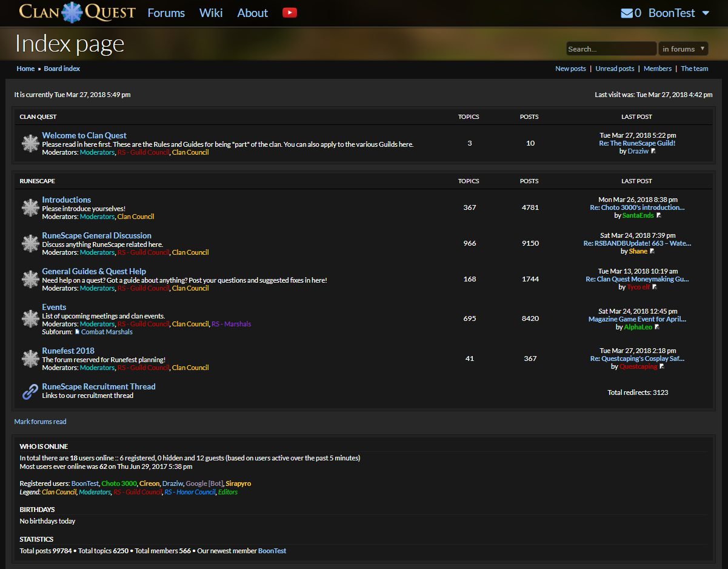The height and width of the screenshot is (569, 728).
Task: Open the Forums menu item
Action: point(166,13)
